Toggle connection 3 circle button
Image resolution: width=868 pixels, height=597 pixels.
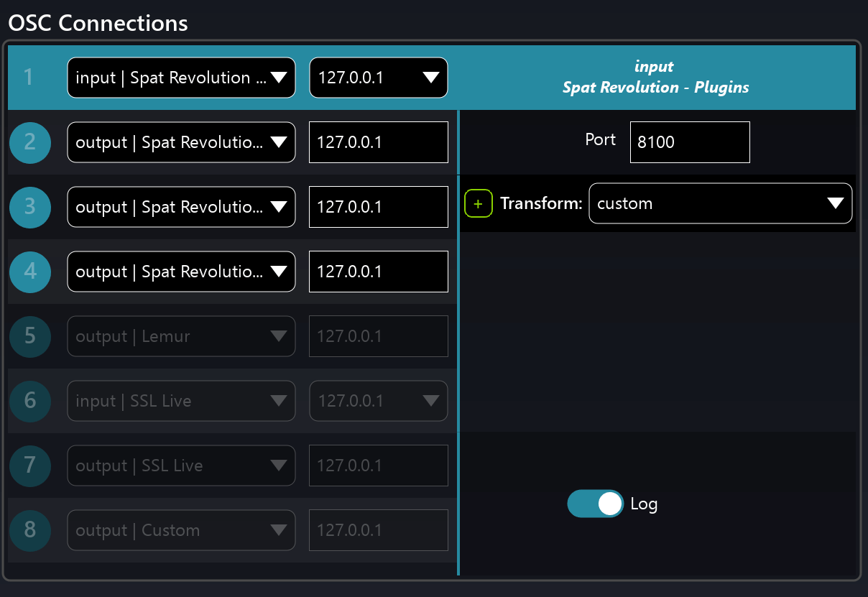click(x=30, y=207)
